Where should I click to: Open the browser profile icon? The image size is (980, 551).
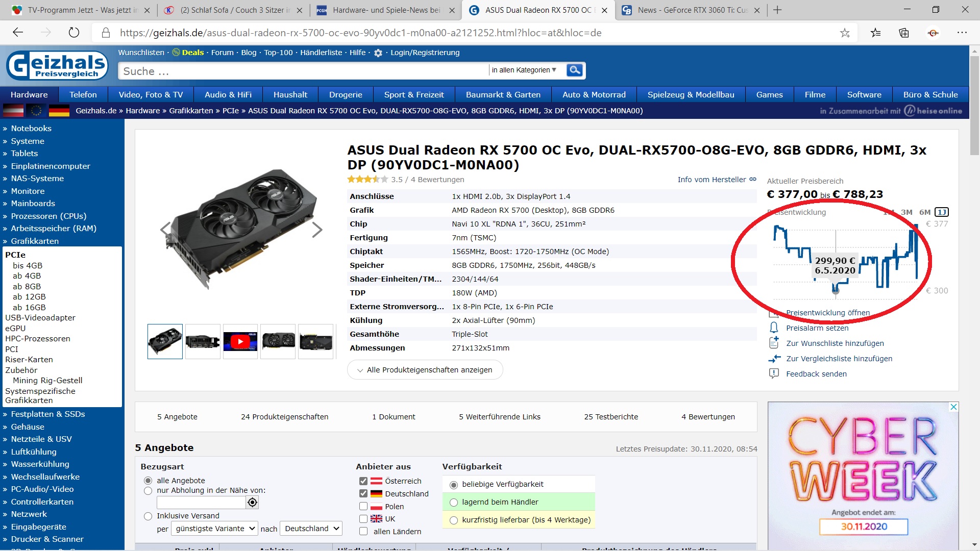pyautogui.click(x=933, y=33)
